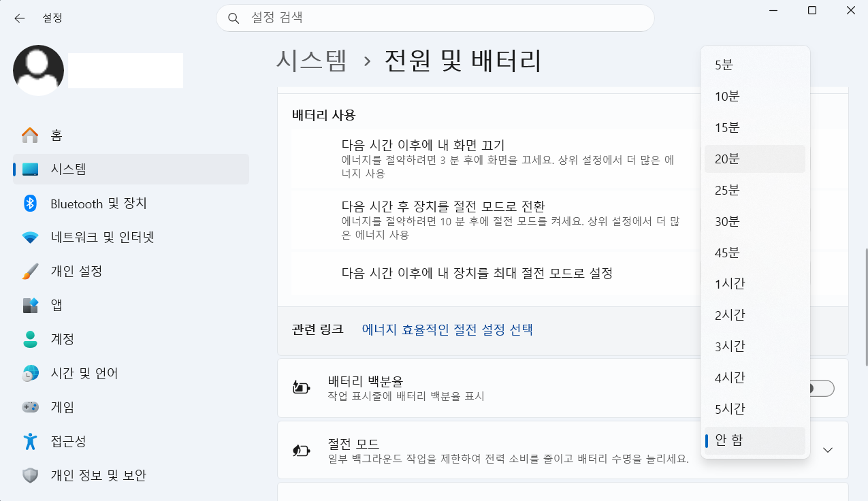Click the 절전 모드 leaf battery icon

(301, 451)
